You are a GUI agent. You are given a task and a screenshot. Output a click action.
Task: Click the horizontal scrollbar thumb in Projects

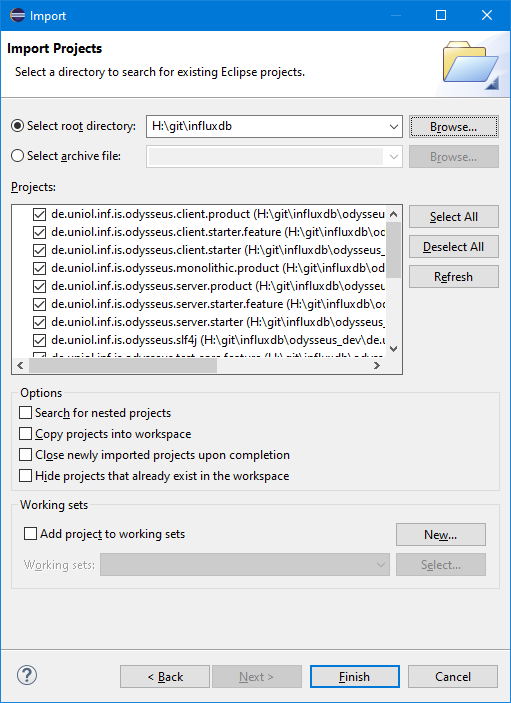pos(123,365)
